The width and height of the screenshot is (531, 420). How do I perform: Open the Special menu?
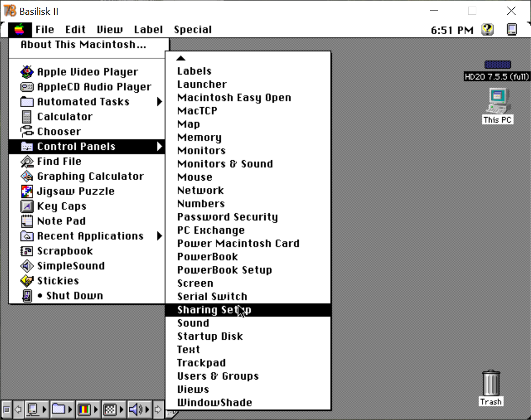click(193, 30)
